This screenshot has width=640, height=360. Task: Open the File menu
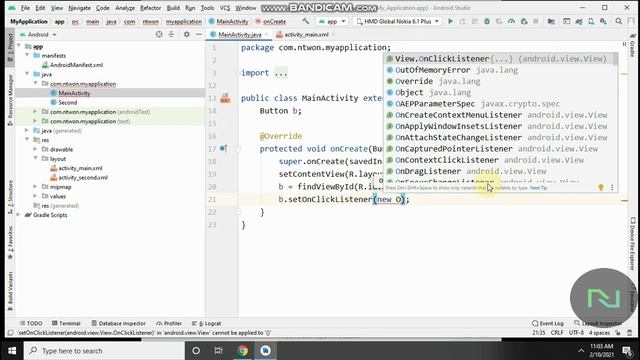[x=25, y=8]
